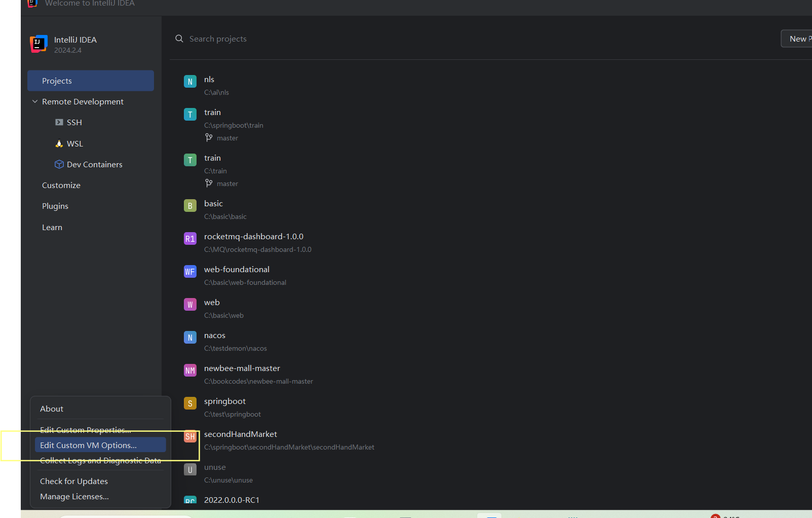Open the Plugins section

[x=55, y=206]
